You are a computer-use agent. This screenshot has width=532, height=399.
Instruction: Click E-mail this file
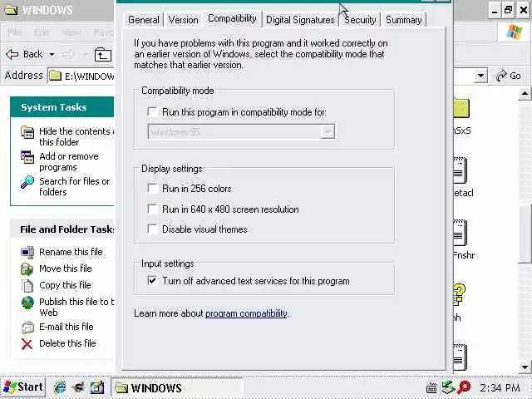pos(66,327)
